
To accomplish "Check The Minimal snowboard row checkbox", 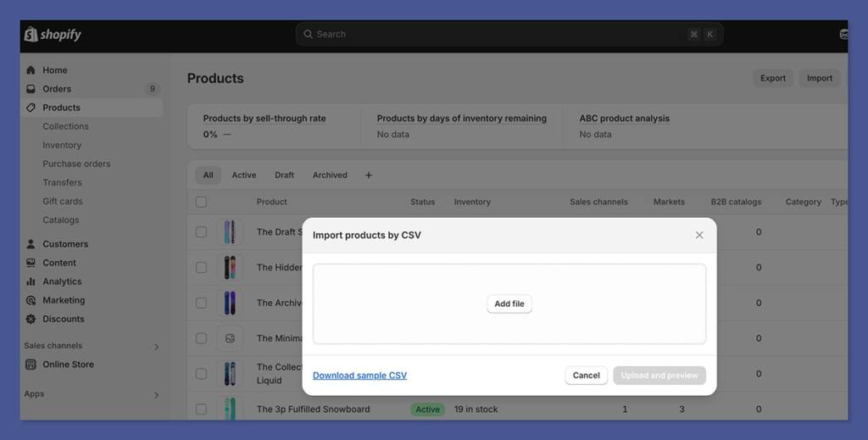I will (201, 338).
